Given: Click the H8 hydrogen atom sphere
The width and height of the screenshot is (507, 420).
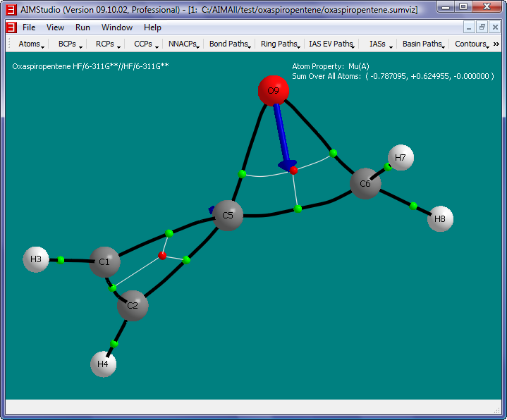Looking at the screenshot, I should (x=440, y=219).
